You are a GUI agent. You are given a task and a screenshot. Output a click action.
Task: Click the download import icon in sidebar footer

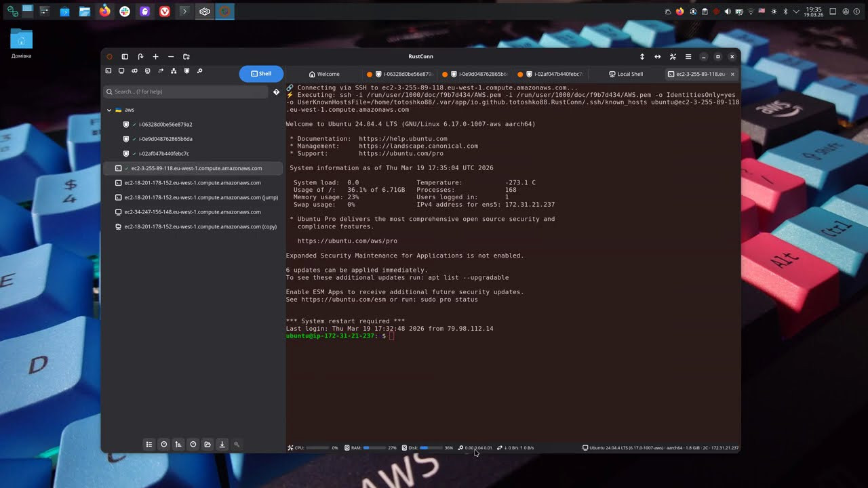pos(222,445)
